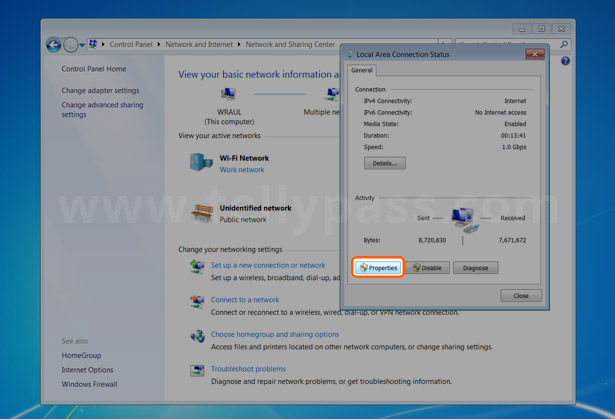
Task: Click the search magnifier icon
Action: 564,44
